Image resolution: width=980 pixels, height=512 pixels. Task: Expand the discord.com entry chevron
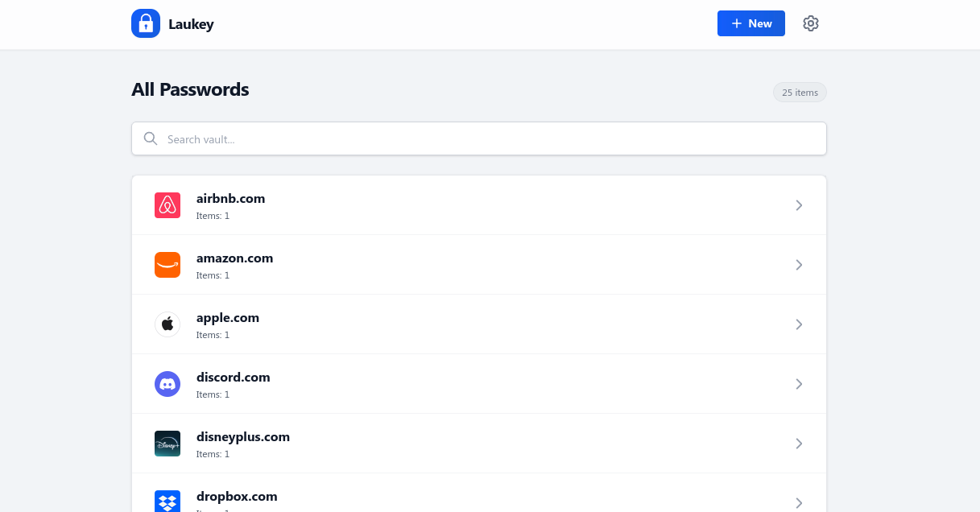tap(799, 384)
